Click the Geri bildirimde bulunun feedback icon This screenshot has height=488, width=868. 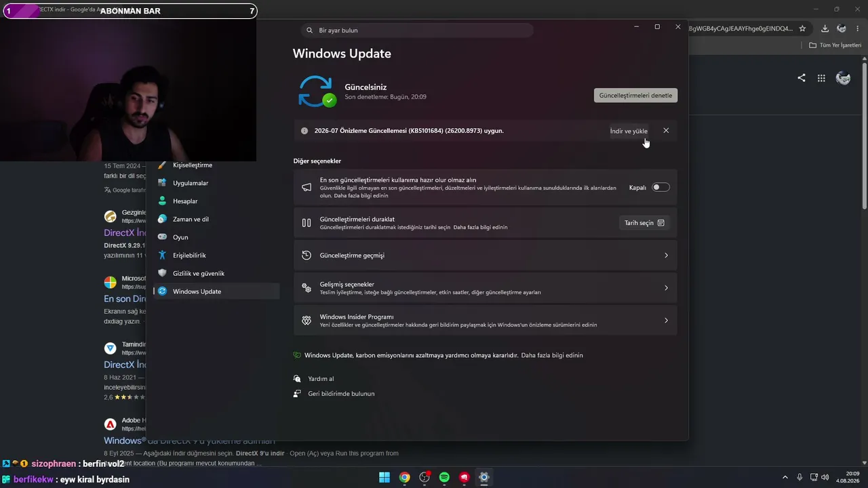297,394
